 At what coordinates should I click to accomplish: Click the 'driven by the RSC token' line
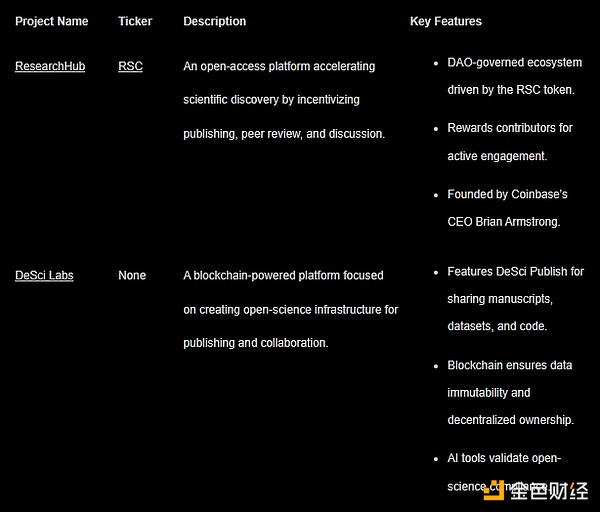[511, 90]
